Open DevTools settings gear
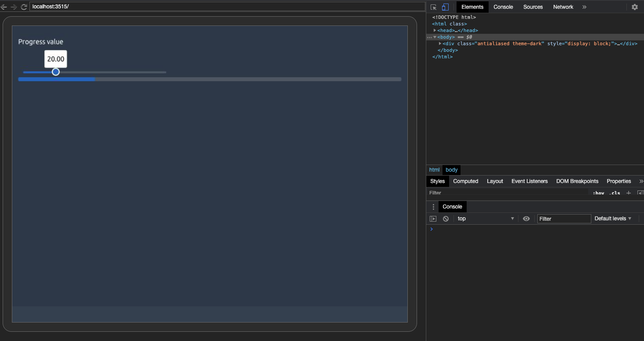This screenshot has width=644, height=341. [x=634, y=7]
